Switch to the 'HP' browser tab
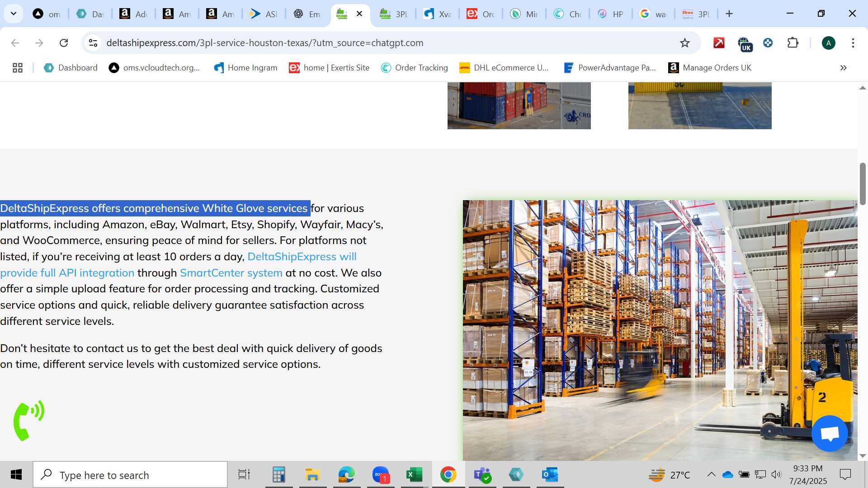 coord(611,14)
